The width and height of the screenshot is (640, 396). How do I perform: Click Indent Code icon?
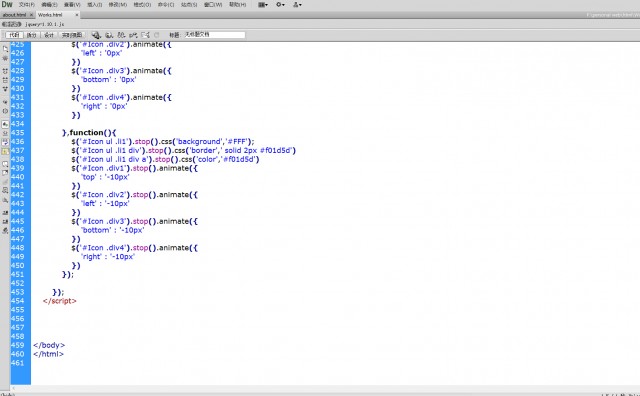5,213
